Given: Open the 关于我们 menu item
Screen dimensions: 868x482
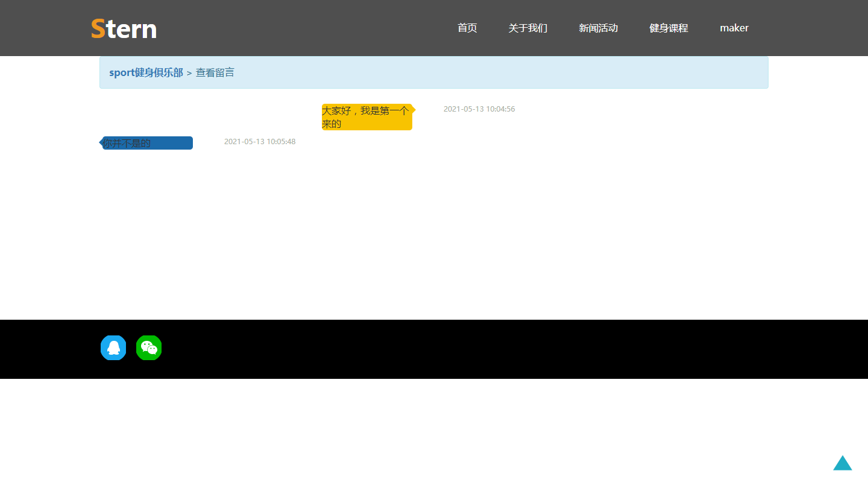Looking at the screenshot, I should point(528,28).
